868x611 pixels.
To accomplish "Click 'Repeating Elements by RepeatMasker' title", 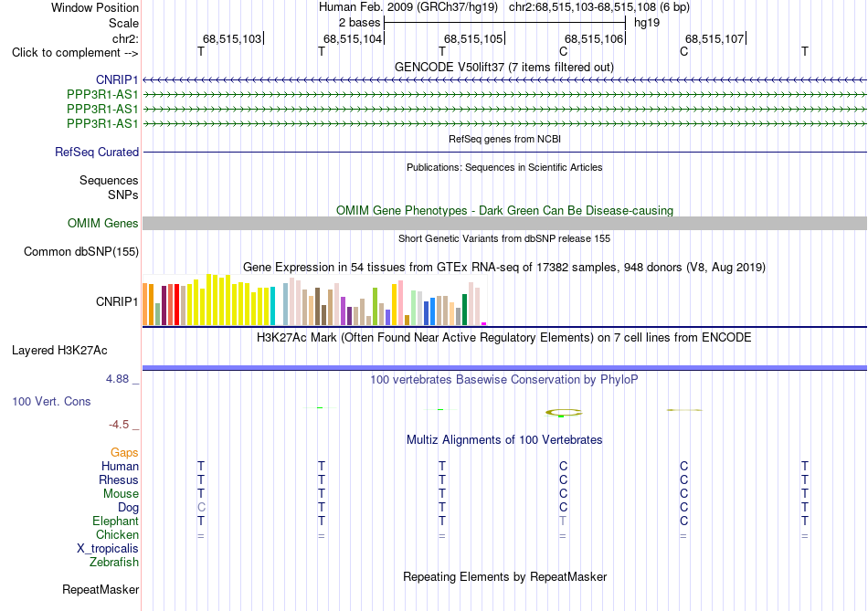I will (504, 576).
